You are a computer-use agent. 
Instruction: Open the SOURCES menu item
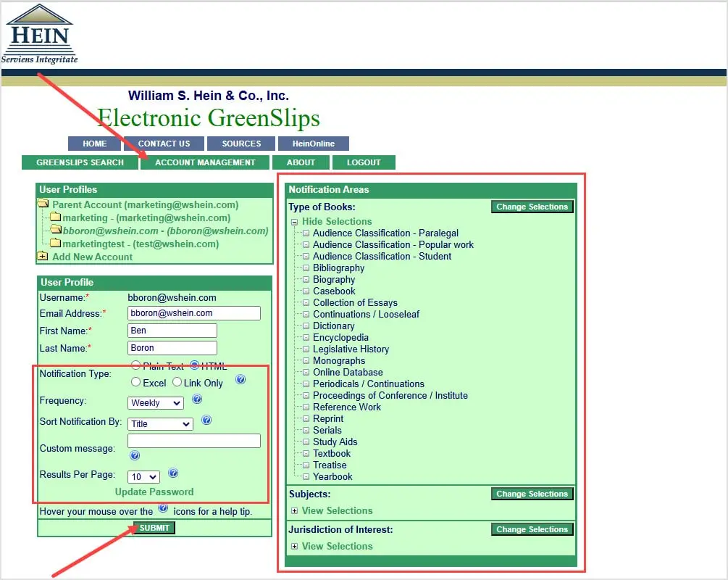[x=240, y=143]
